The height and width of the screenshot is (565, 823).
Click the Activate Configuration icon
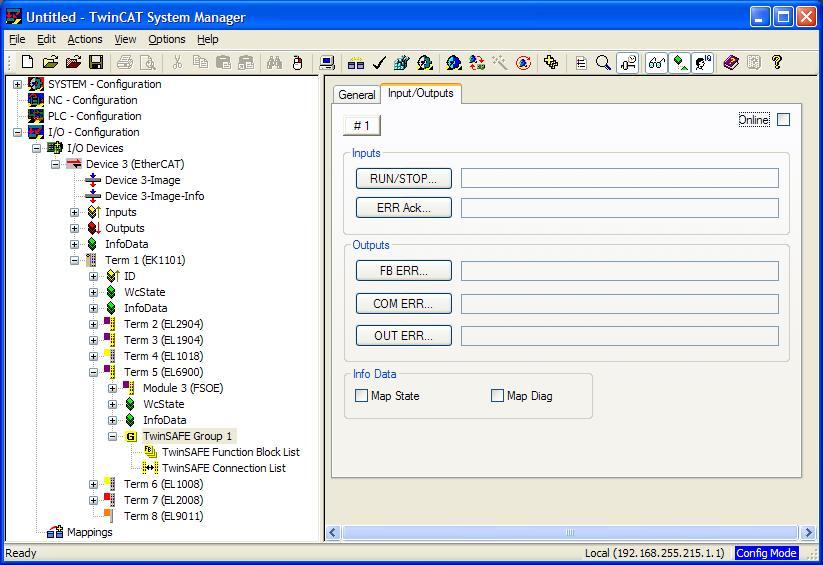(x=402, y=62)
